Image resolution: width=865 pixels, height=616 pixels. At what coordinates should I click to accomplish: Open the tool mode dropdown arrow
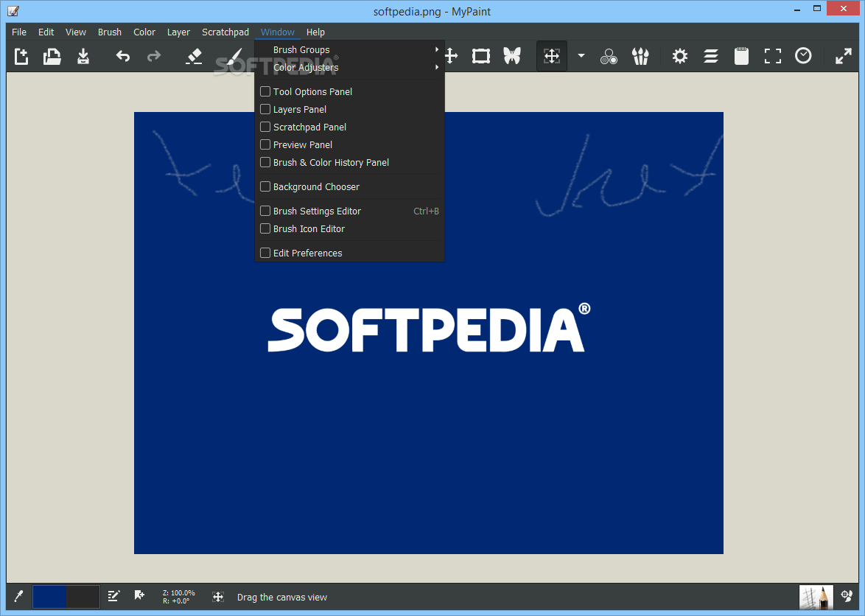pos(581,56)
